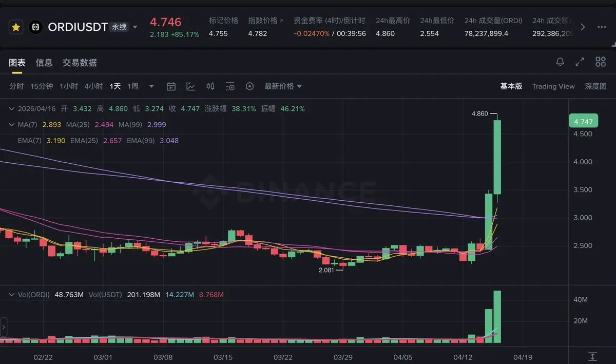Click the scroll-to-latest icon at bottom right

[592, 356]
